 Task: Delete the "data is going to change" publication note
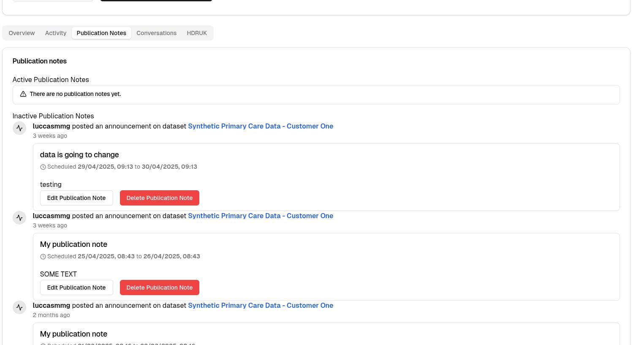tap(159, 198)
